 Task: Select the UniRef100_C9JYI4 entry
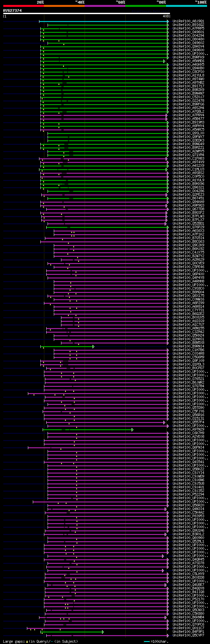point(188,473)
